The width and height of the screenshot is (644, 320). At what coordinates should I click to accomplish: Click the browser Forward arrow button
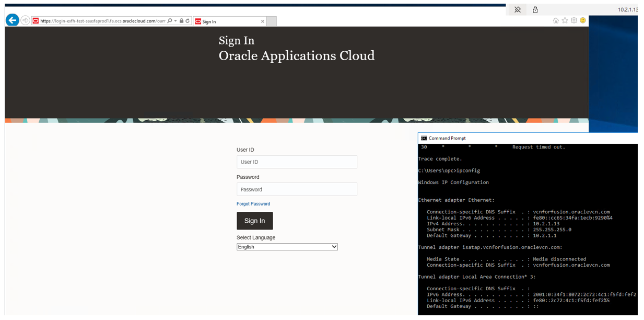pos(25,21)
